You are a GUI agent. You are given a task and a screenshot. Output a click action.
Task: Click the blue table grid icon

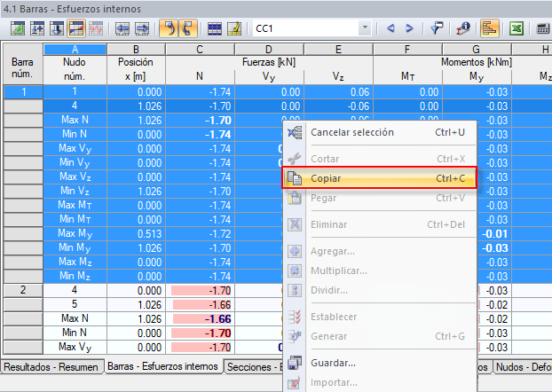pos(215,28)
